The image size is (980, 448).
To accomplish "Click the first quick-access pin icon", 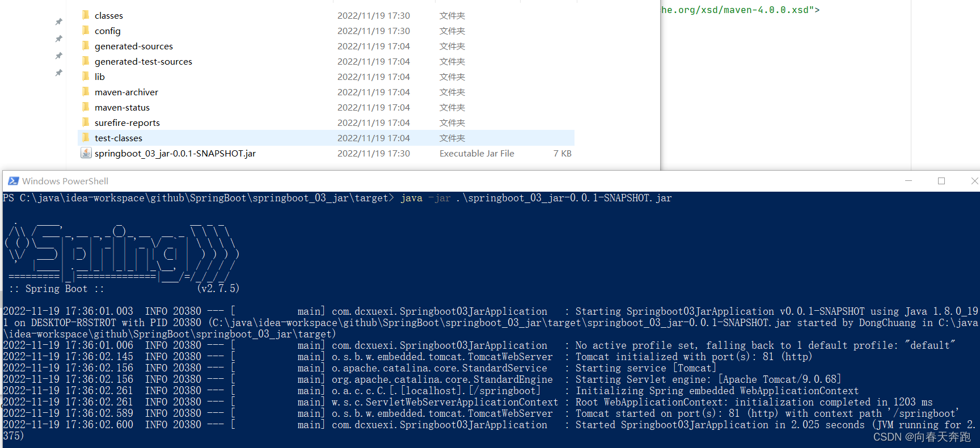I will tap(58, 22).
